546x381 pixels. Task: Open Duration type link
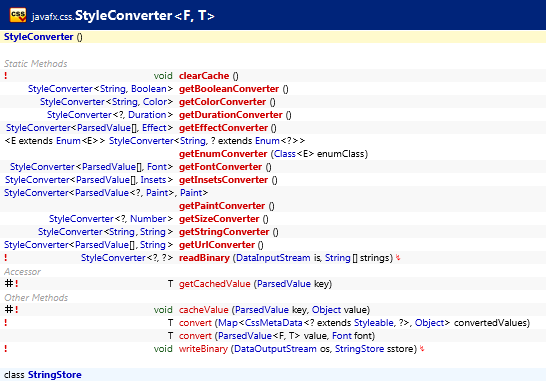coord(147,115)
